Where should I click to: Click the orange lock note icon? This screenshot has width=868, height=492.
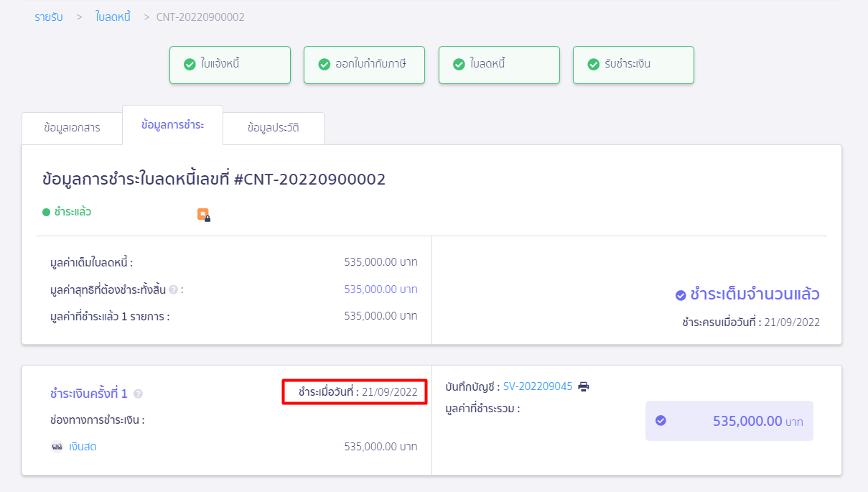pyautogui.click(x=204, y=215)
